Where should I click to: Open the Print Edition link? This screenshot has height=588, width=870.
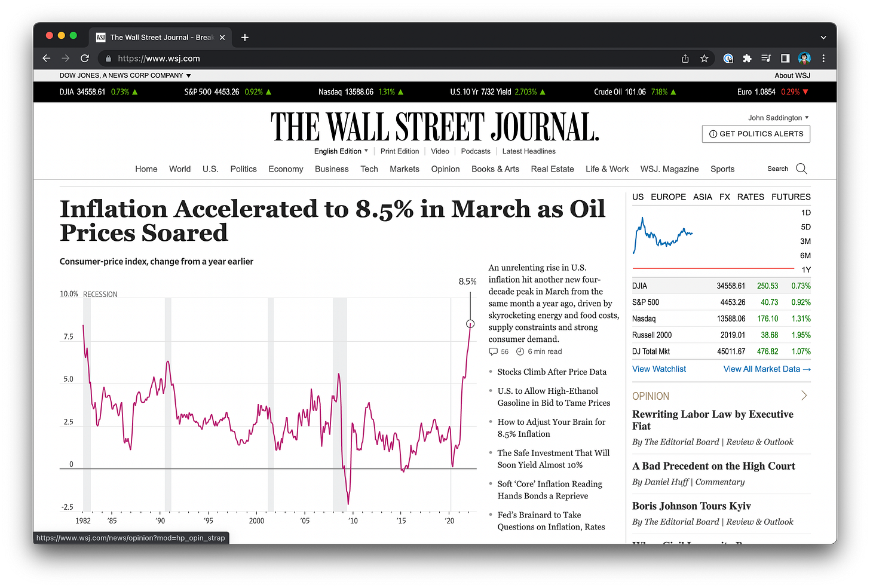pos(400,151)
